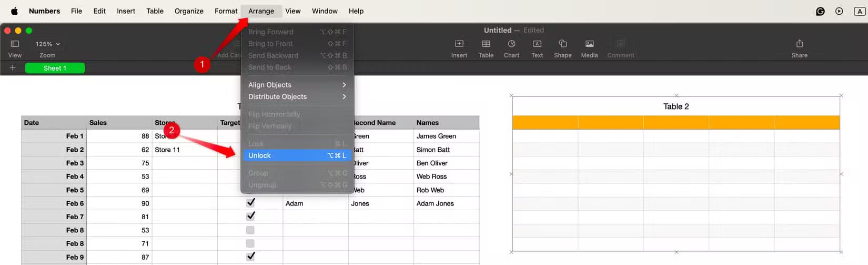Screen dimensions: 868x265
Task: Toggle the checkbox in Feb 7 row
Action: coord(251,216)
